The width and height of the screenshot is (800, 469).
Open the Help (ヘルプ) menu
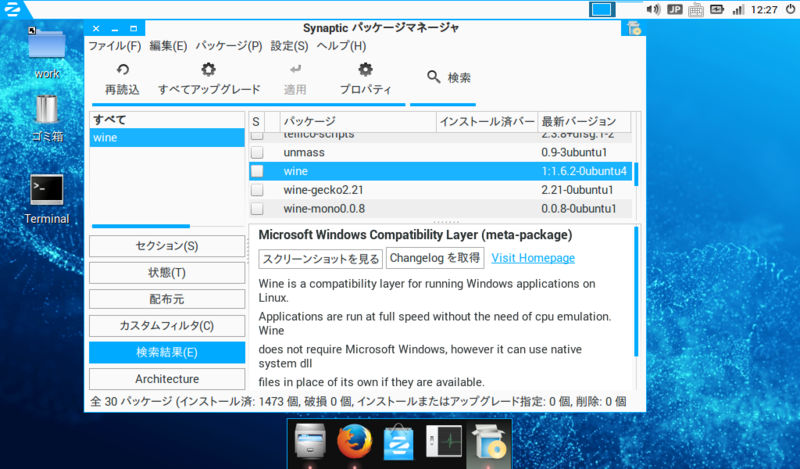(341, 46)
